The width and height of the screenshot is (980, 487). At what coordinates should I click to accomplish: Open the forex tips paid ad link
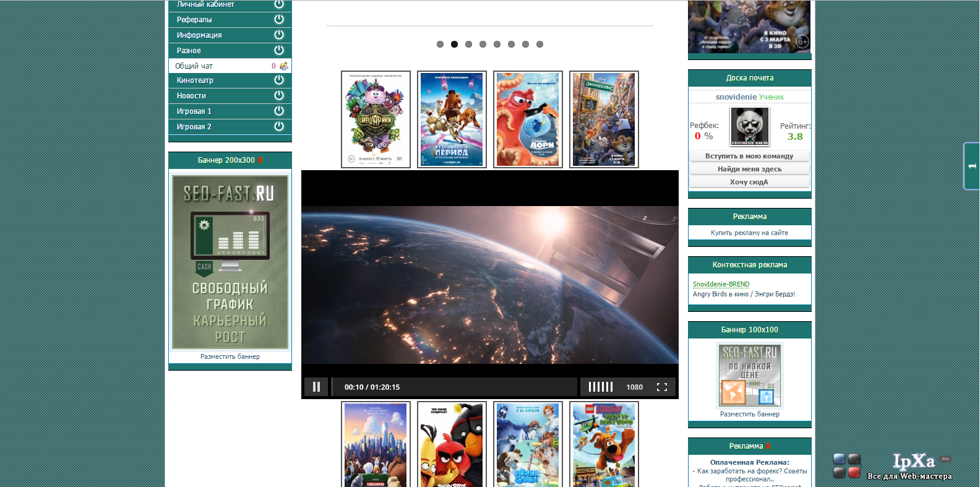750,475
